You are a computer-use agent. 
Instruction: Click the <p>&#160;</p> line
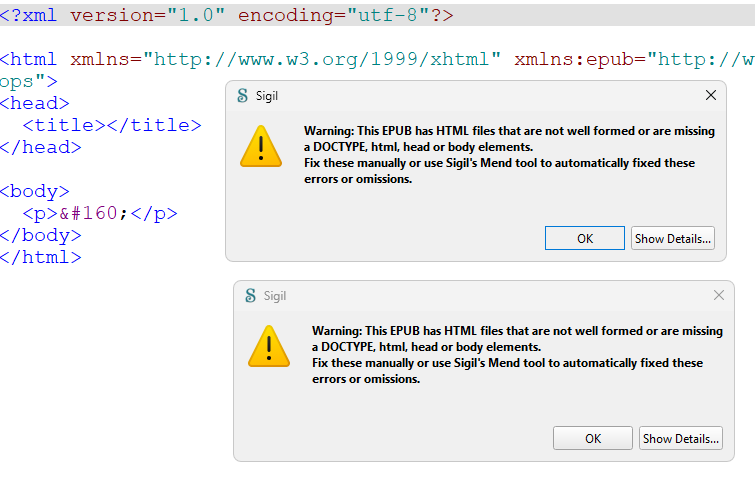[x=100, y=213]
